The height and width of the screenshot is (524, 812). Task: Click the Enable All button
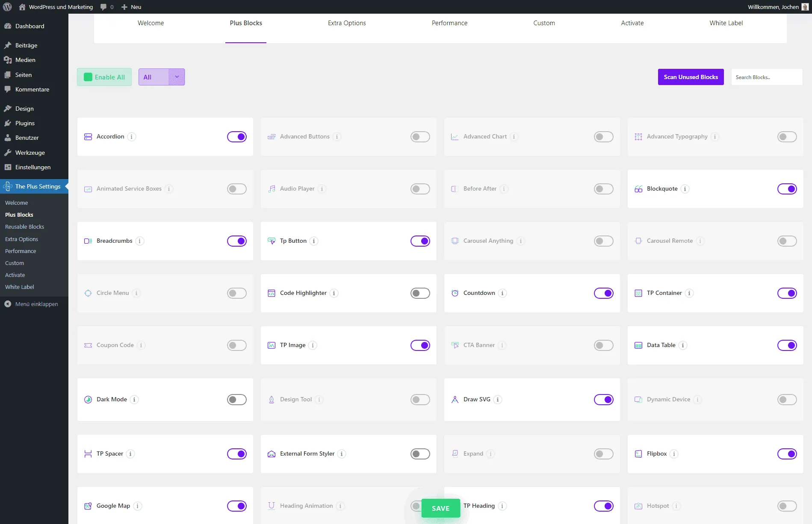pos(104,77)
